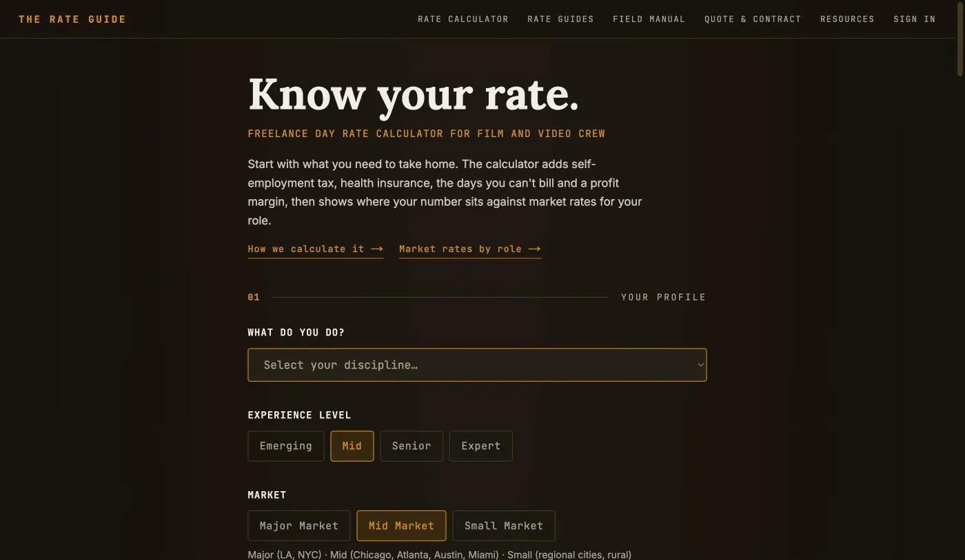Screen dimensions: 965x560
Task: Navigate to Quote & Contract
Action: 753,19
